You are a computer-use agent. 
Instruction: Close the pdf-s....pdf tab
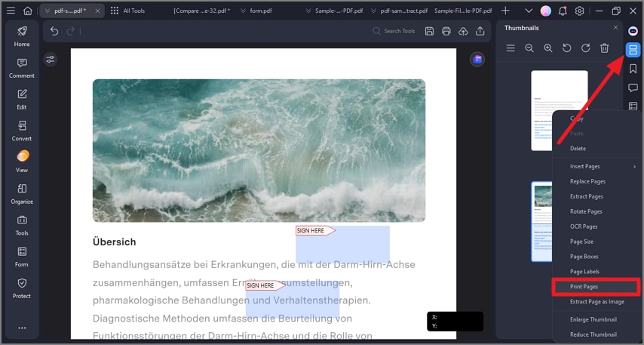(97, 11)
